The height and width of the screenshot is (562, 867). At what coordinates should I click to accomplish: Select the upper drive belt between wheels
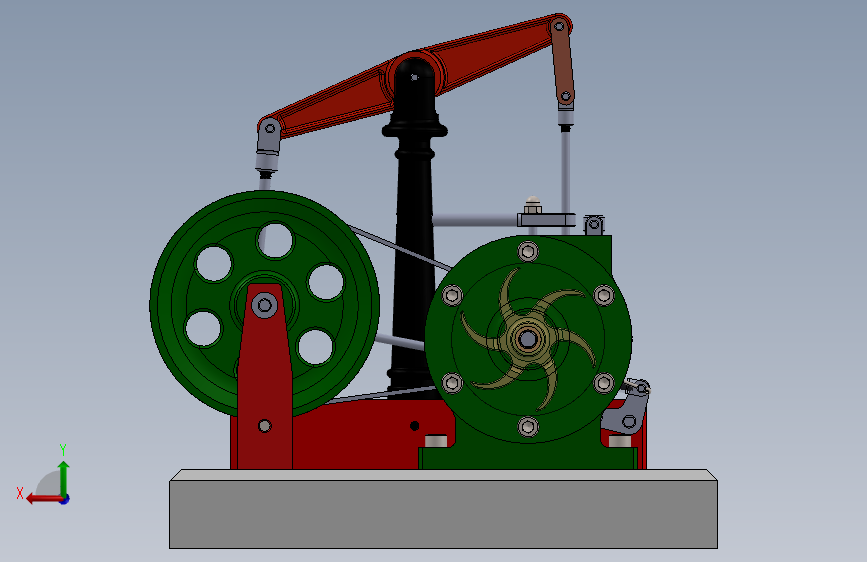pyautogui.click(x=401, y=248)
